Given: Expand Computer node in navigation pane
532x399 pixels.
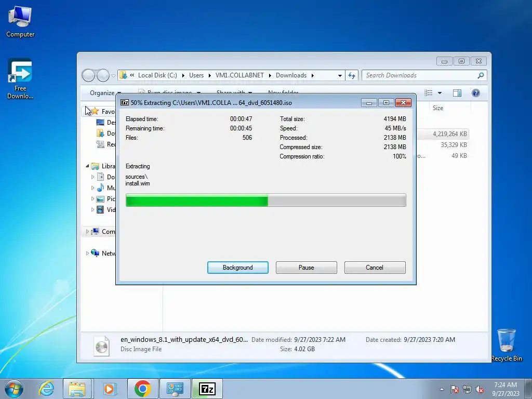Looking at the screenshot, I should click(87, 231).
